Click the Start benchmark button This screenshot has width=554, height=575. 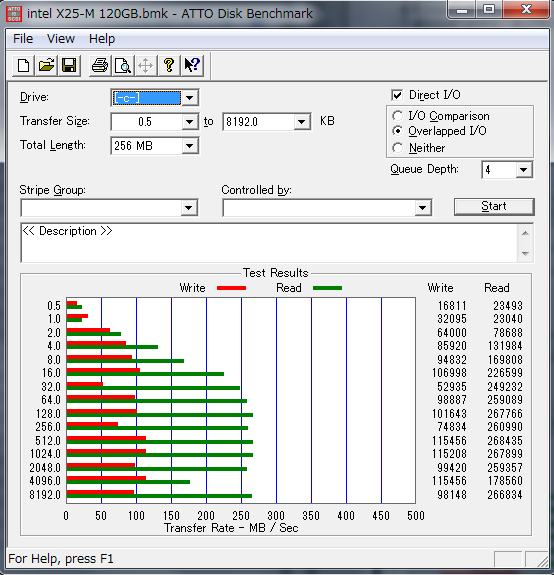click(494, 206)
